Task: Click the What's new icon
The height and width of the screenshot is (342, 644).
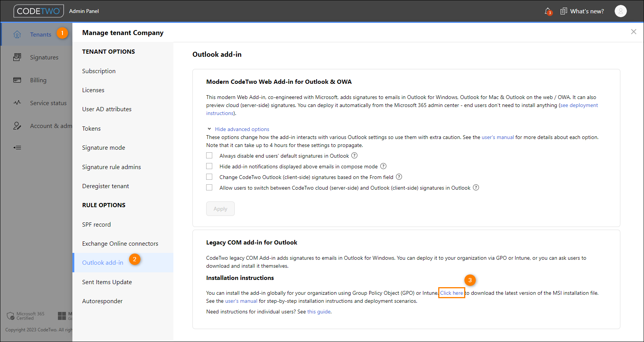Action: point(564,11)
